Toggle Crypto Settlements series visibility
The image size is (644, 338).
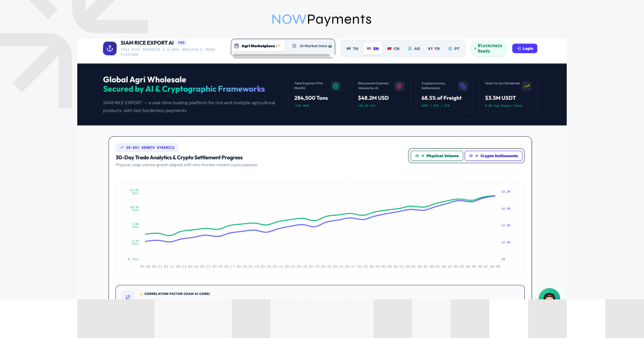click(x=493, y=156)
